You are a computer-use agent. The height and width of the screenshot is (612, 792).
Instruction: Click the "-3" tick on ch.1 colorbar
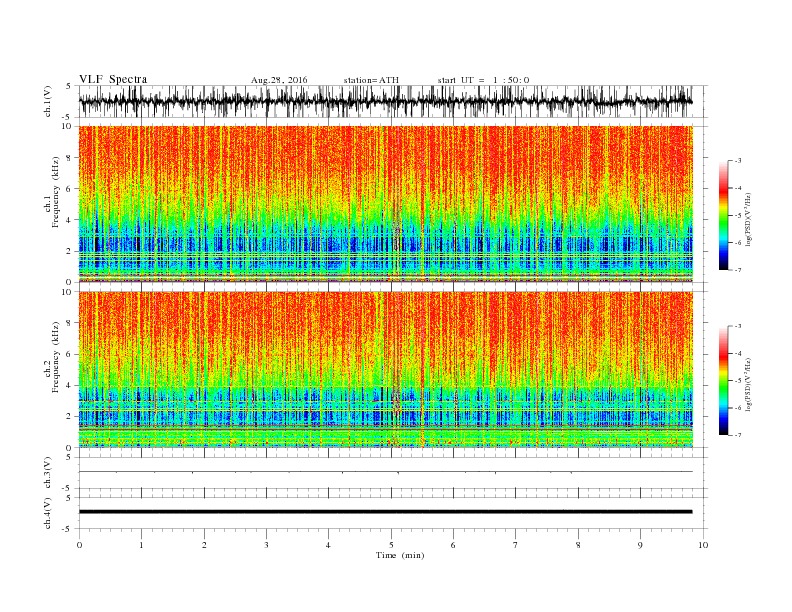(x=738, y=161)
